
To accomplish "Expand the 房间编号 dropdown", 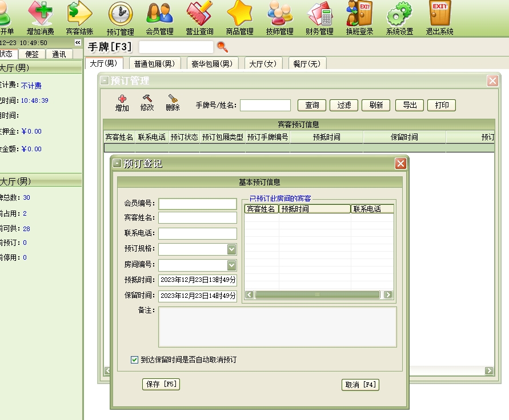I will click(231, 265).
